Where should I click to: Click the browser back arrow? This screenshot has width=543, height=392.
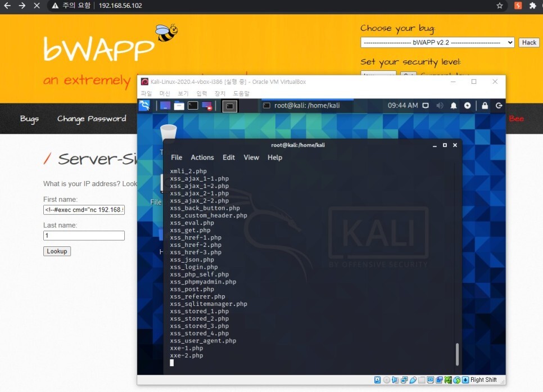pyautogui.click(x=7, y=6)
